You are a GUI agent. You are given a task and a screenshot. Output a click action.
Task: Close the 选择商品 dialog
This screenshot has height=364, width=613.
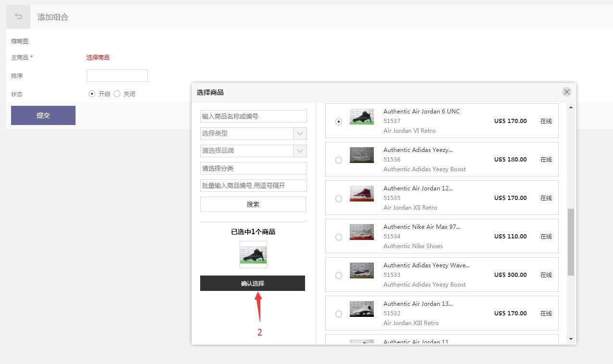tap(567, 92)
